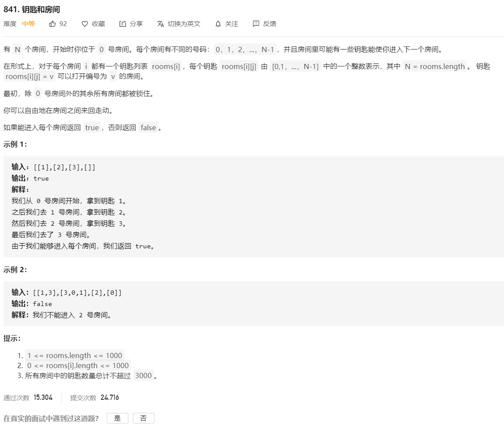
Task: Click the 关注 follow label
Action: (232, 24)
